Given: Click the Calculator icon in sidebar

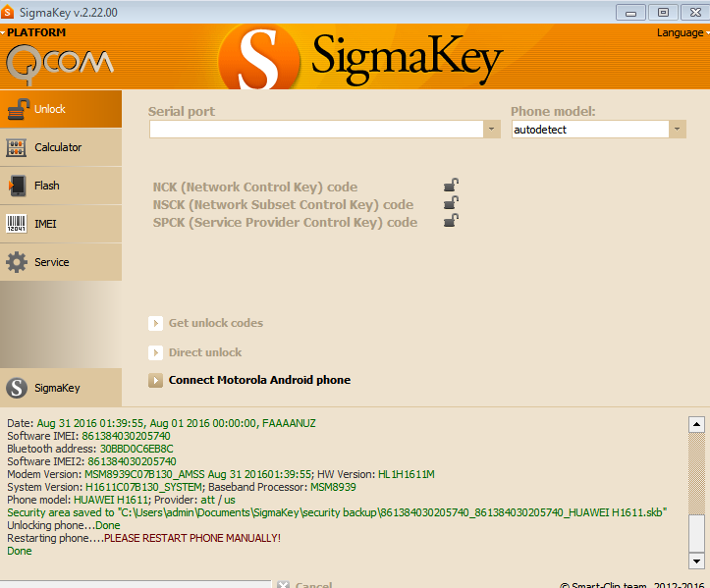Looking at the screenshot, I should coord(17,147).
